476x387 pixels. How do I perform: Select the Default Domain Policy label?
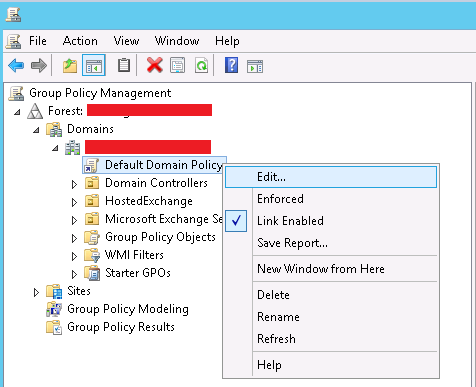pyautogui.click(x=164, y=165)
